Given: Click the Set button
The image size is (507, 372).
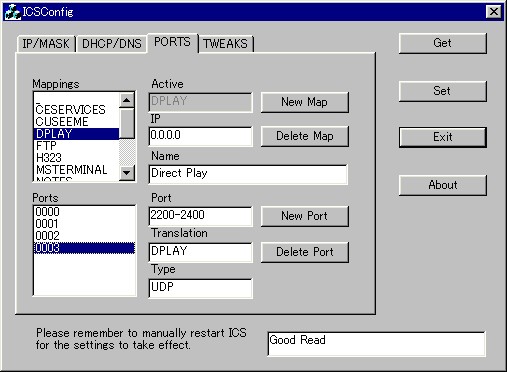Looking at the screenshot, I should tap(442, 91).
